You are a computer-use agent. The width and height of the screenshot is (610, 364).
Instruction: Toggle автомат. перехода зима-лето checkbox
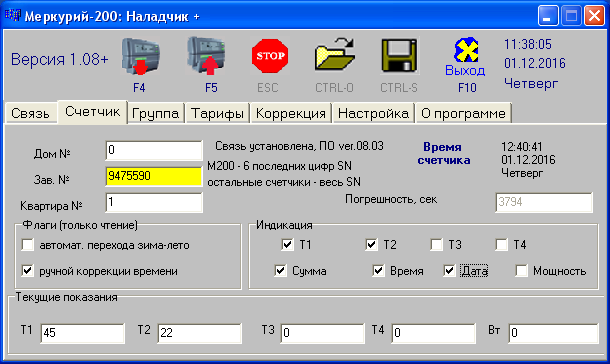click(28, 245)
